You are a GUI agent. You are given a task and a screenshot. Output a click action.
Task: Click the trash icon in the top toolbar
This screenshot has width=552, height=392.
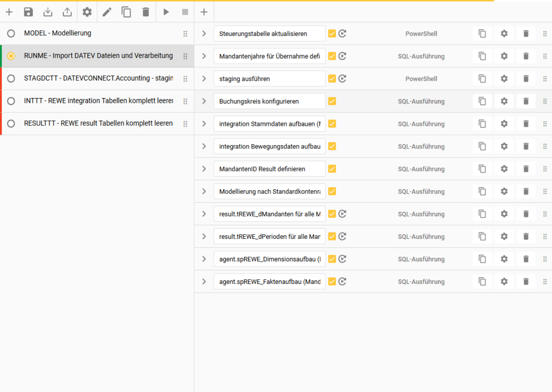146,12
